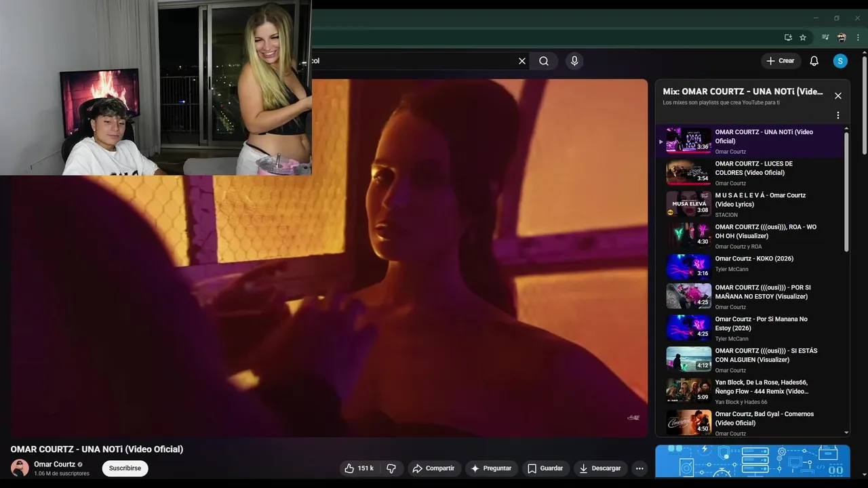This screenshot has width=868, height=488.
Task: Click the blue ad banner below playlist
Action: click(x=753, y=462)
